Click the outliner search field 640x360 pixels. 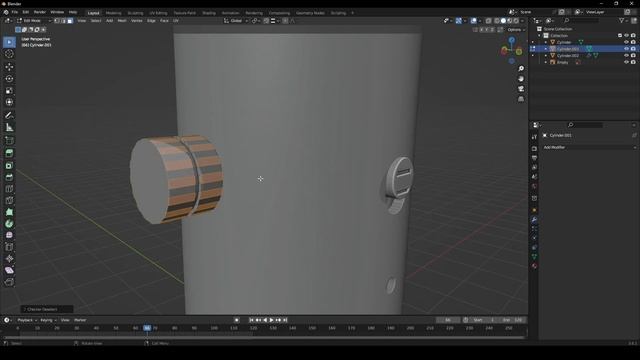[582, 20]
